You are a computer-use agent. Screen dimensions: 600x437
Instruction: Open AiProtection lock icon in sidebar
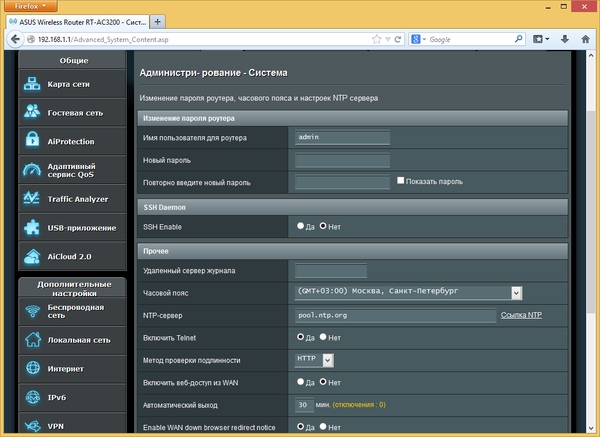(x=33, y=141)
